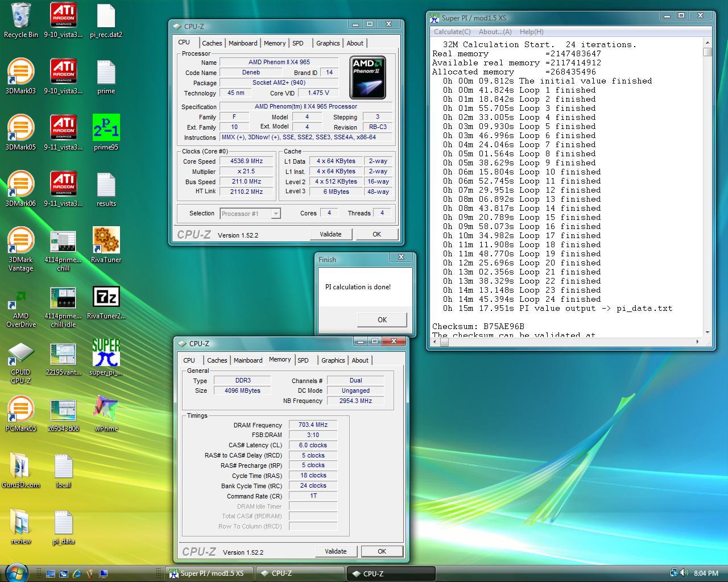Open the local file on desktop
This screenshot has height=582, width=728.
tap(63, 471)
